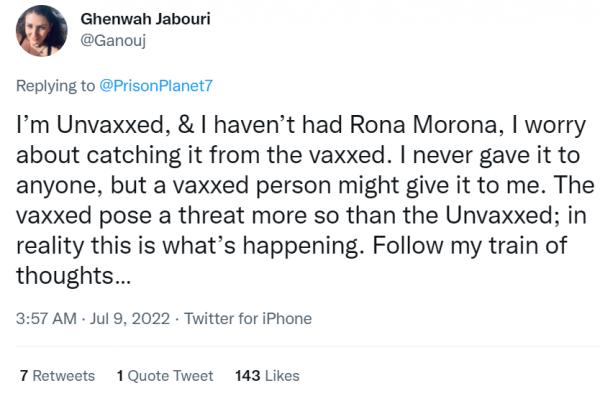
Task: View the 7 Retweets list
Action: click(x=57, y=376)
